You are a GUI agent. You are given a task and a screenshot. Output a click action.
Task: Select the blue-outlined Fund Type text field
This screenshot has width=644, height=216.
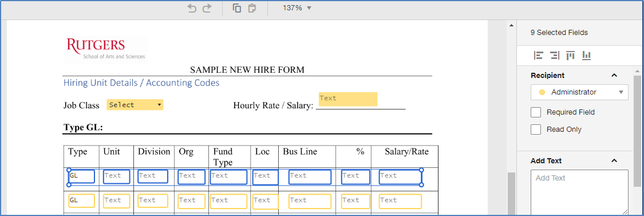229,176
